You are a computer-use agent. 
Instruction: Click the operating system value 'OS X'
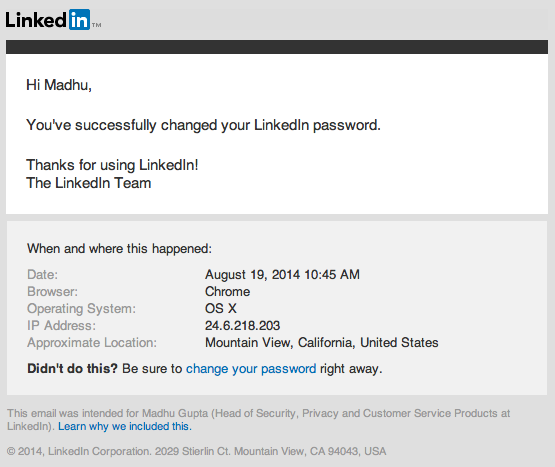coord(221,308)
